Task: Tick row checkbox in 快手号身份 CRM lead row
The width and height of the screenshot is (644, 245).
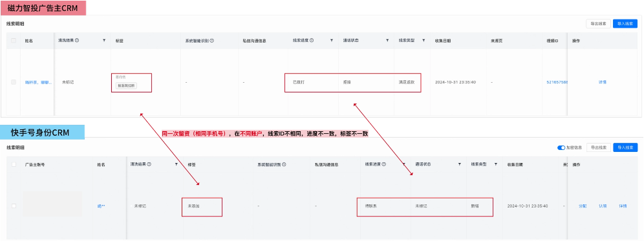Action: tap(14, 206)
